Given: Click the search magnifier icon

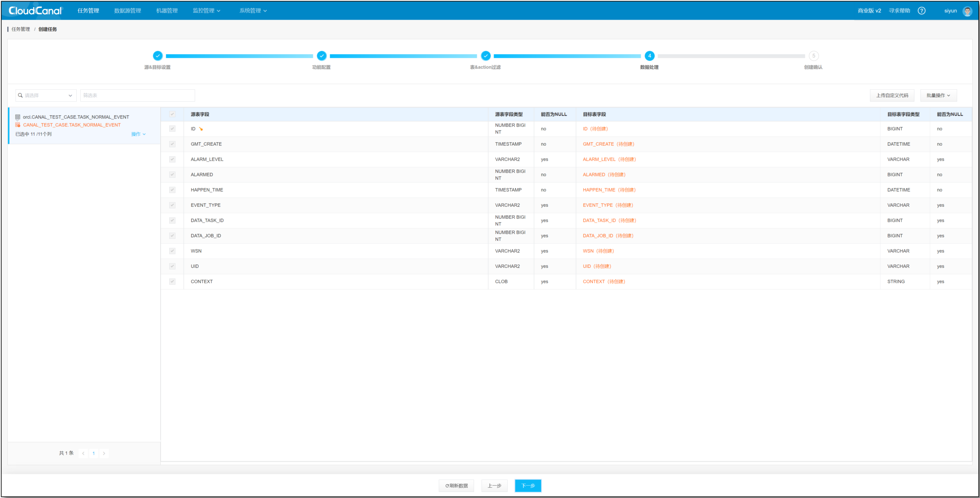Looking at the screenshot, I should (21, 95).
